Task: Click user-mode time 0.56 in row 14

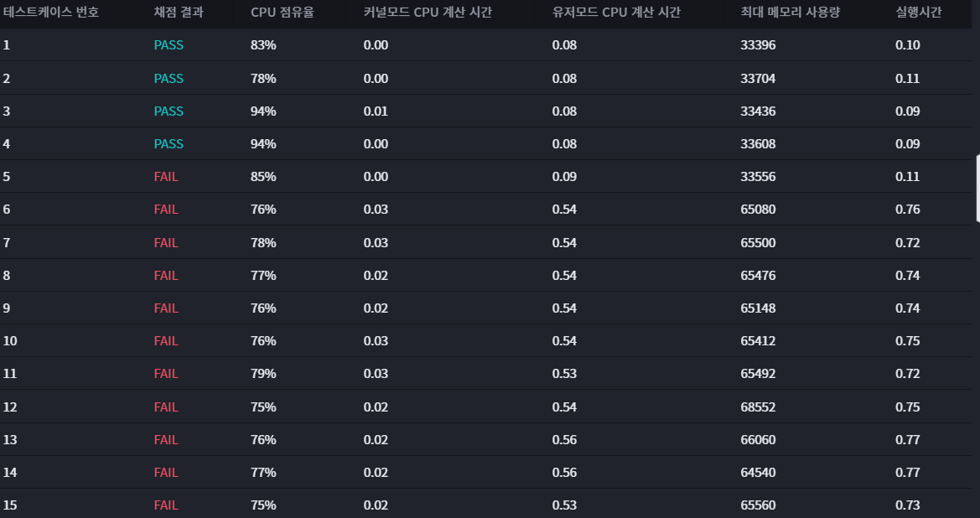Action: [564, 473]
